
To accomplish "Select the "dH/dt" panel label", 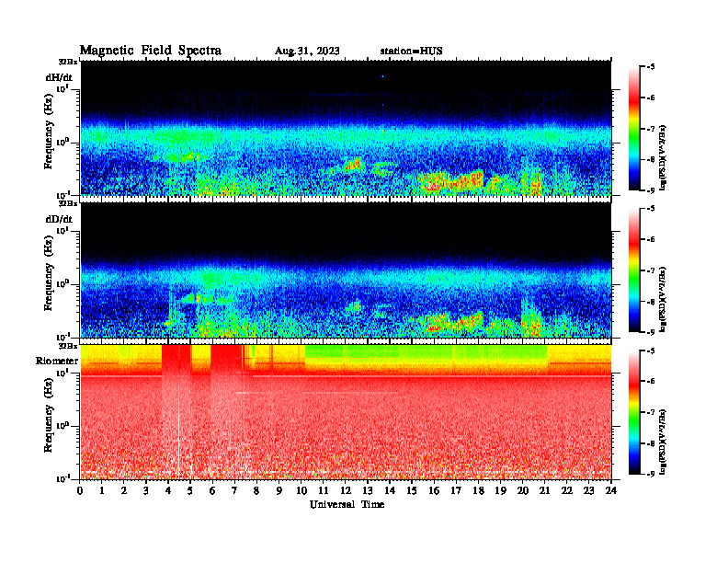I will click(59, 77).
